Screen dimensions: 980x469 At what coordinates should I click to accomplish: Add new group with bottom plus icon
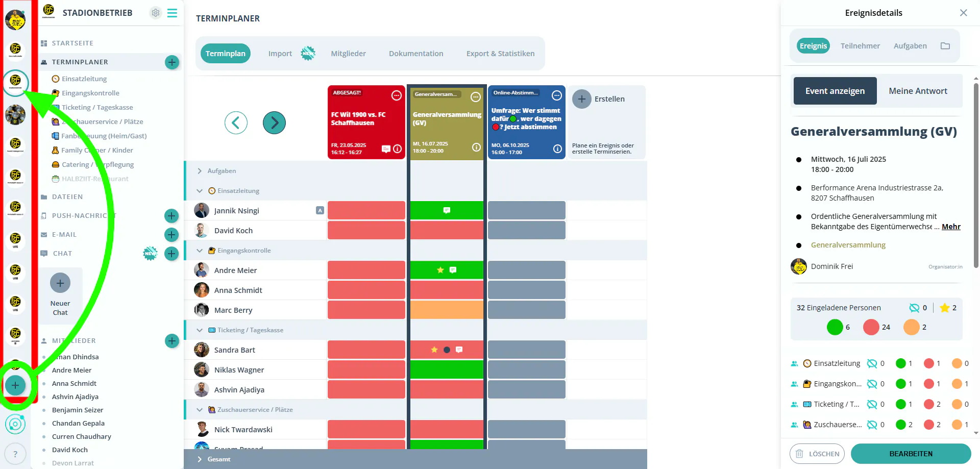click(x=15, y=385)
